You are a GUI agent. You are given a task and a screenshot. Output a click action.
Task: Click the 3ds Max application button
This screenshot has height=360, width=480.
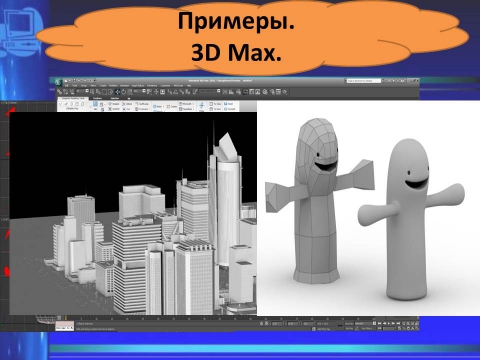[x=58, y=82]
